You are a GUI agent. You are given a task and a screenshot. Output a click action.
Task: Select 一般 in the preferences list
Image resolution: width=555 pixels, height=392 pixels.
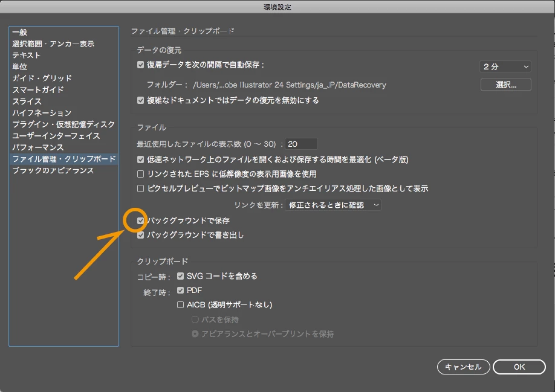tap(20, 32)
